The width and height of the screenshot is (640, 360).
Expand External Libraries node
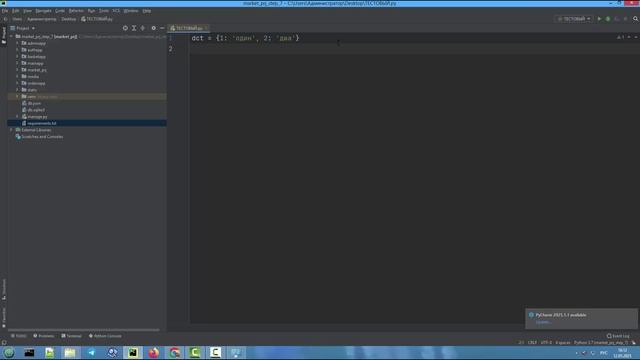pos(11,130)
